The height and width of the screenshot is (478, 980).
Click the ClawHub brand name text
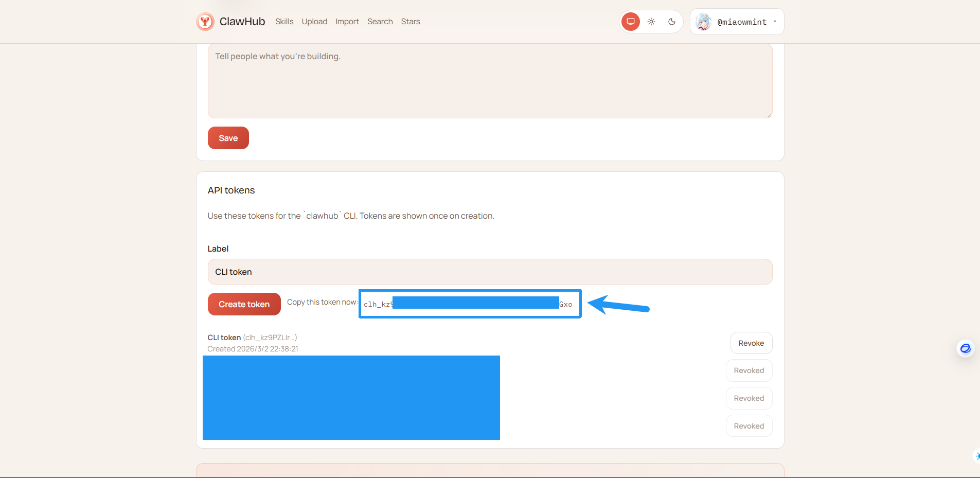coord(242,22)
